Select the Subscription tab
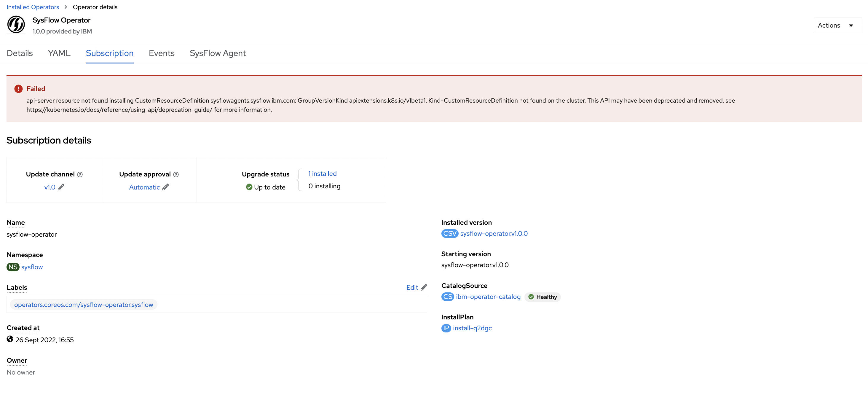The height and width of the screenshot is (395, 868). [x=109, y=53]
